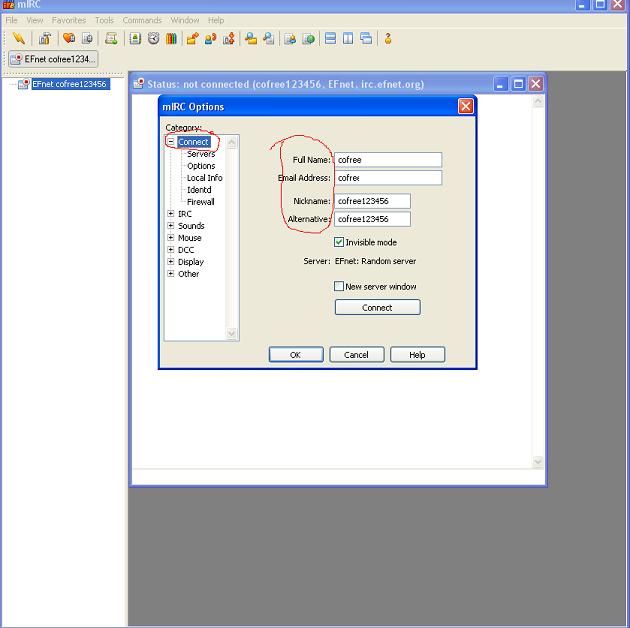630x628 pixels.
Task: Maximize the Status window
Action: coord(518,84)
